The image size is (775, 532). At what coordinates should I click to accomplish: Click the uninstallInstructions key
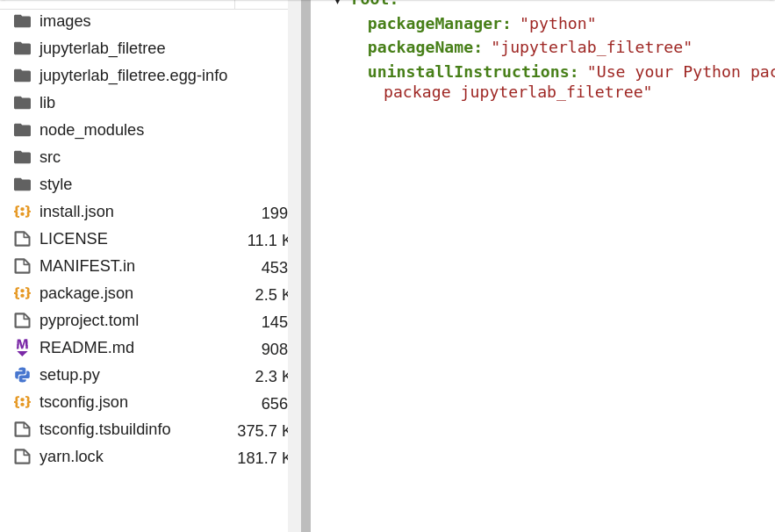(472, 72)
